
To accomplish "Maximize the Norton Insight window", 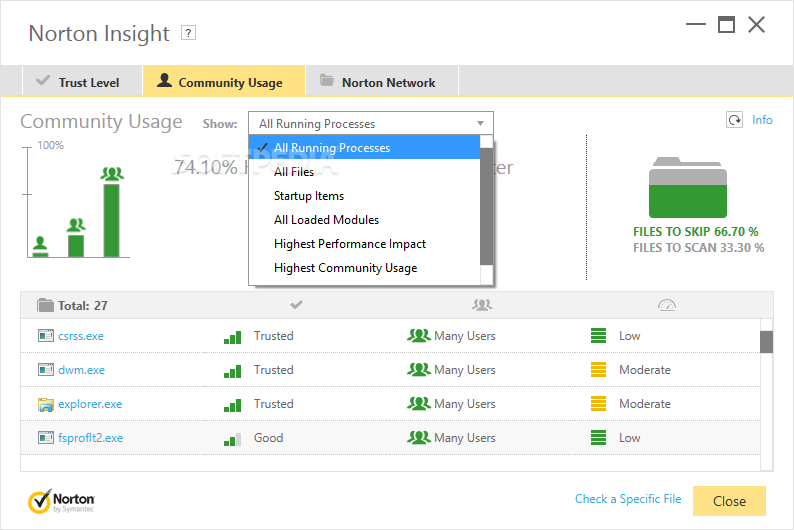I will (726, 24).
